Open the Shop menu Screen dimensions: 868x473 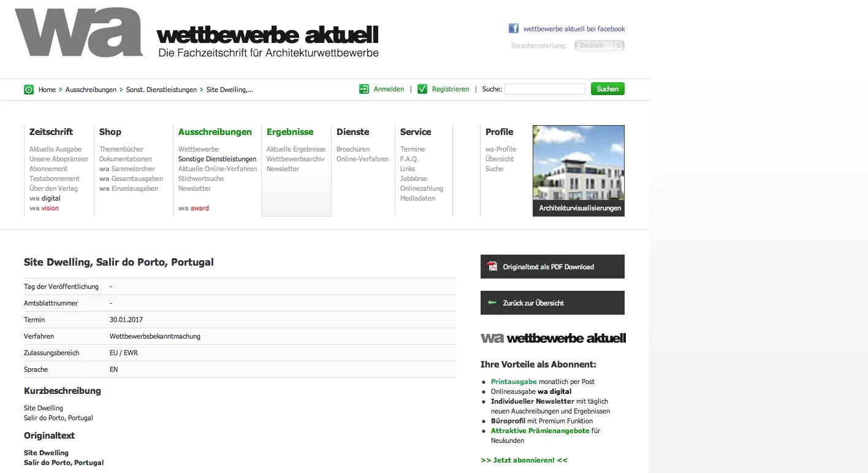[x=110, y=132]
